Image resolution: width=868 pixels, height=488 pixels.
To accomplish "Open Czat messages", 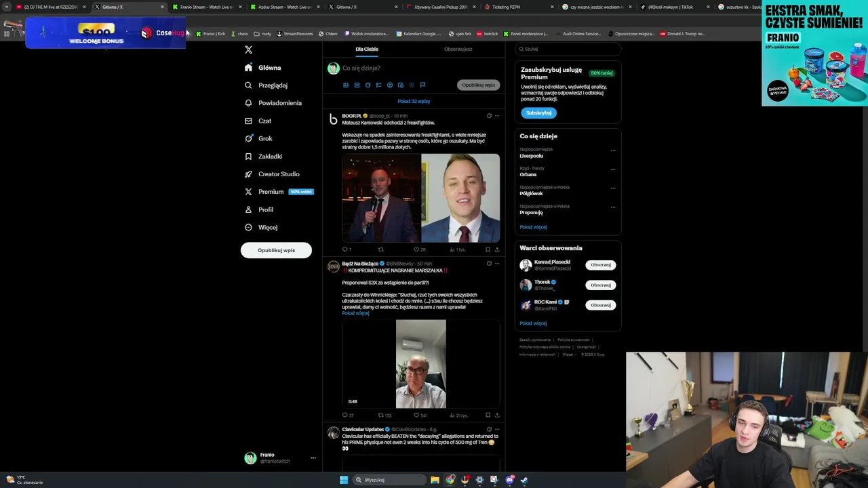I will [258, 121].
